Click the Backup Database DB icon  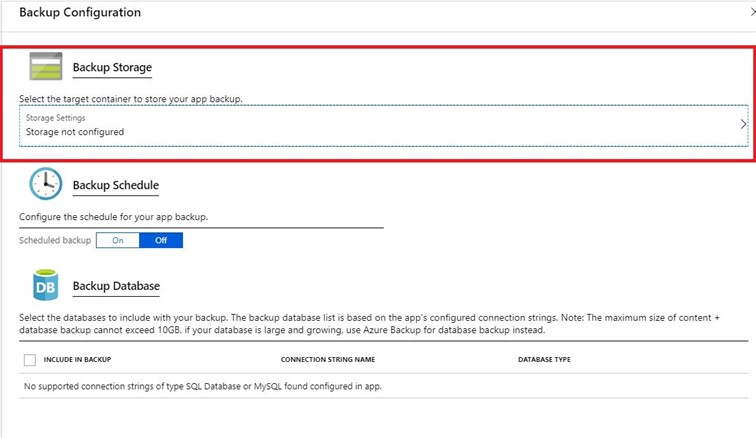[46, 285]
